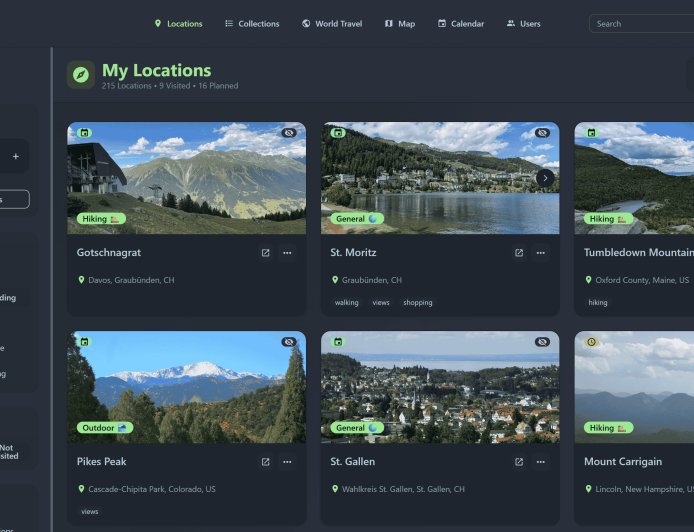
Task: Open St. Moritz details via external link icon
Action: tap(519, 253)
